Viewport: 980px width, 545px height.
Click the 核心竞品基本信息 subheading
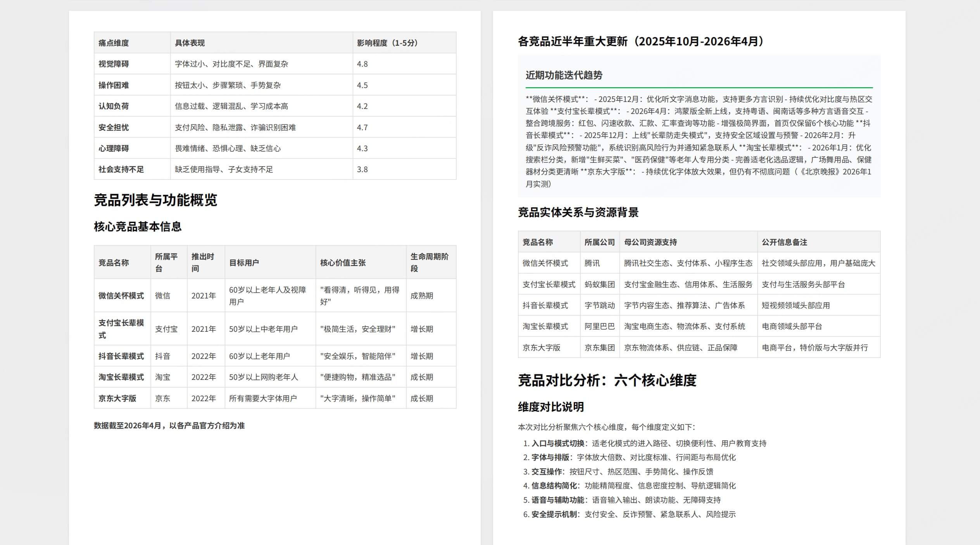coord(138,227)
